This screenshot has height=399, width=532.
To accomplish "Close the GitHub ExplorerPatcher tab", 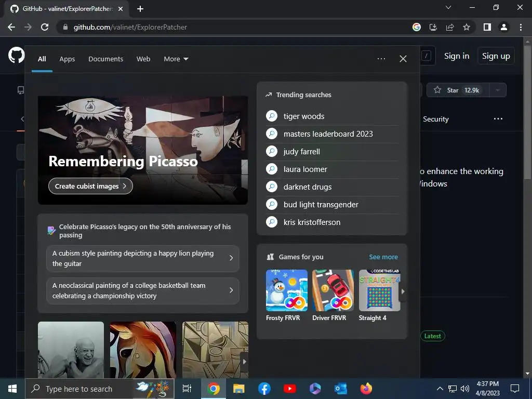I will click(x=121, y=9).
